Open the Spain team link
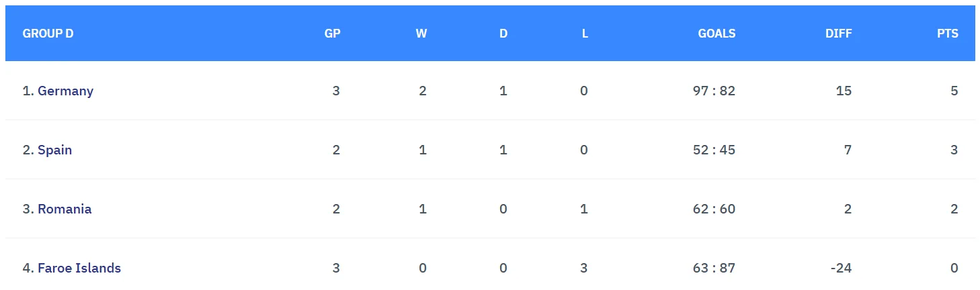The image size is (980, 290). click(54, 150)
